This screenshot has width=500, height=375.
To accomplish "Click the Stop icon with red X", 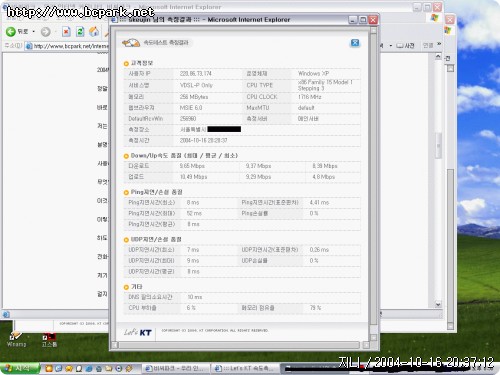I will 66,32.
